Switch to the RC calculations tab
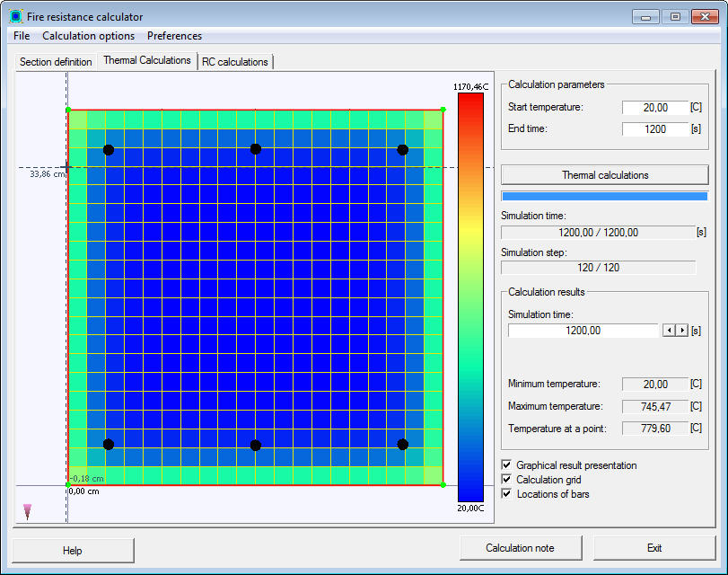This screenshot has height=575, width=728. pos(235,62)
